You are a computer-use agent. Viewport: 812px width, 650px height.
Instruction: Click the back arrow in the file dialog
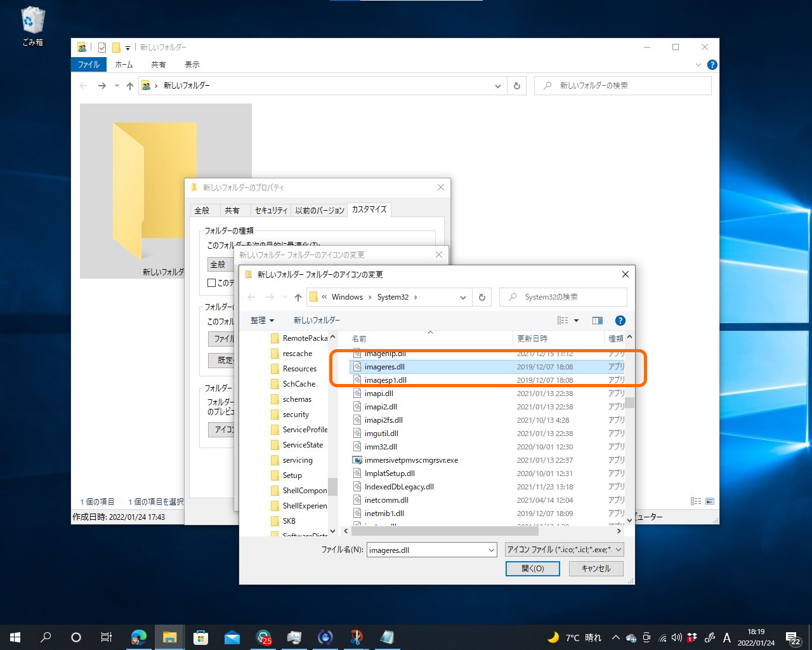[x=251, y=296]
